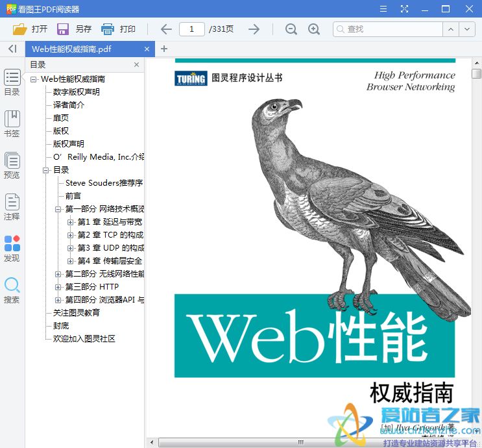Close the Web性能权威指南.pdf tab

coord(147,49)
